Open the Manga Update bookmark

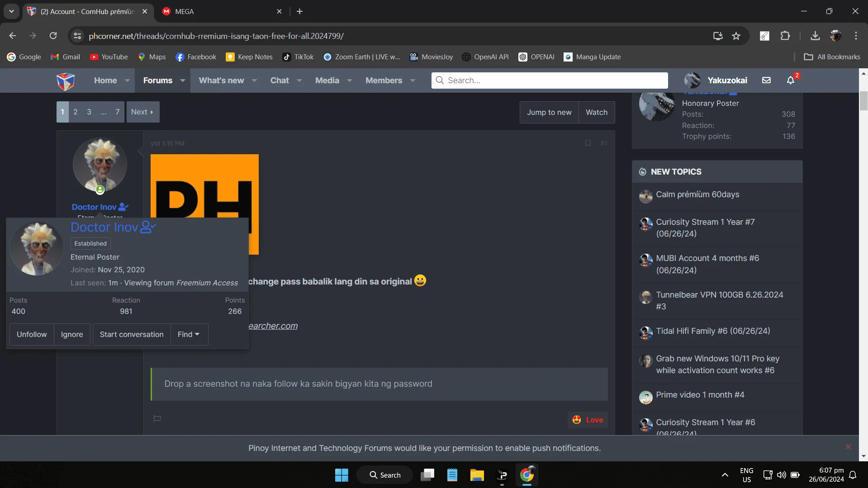click(592, 57)
